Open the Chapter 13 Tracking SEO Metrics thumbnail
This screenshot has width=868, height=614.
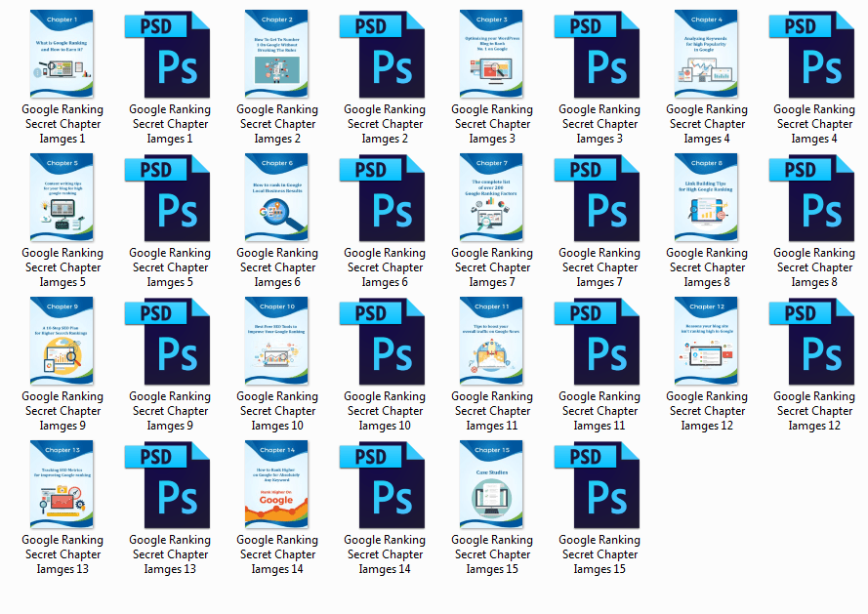pos(62,485)
